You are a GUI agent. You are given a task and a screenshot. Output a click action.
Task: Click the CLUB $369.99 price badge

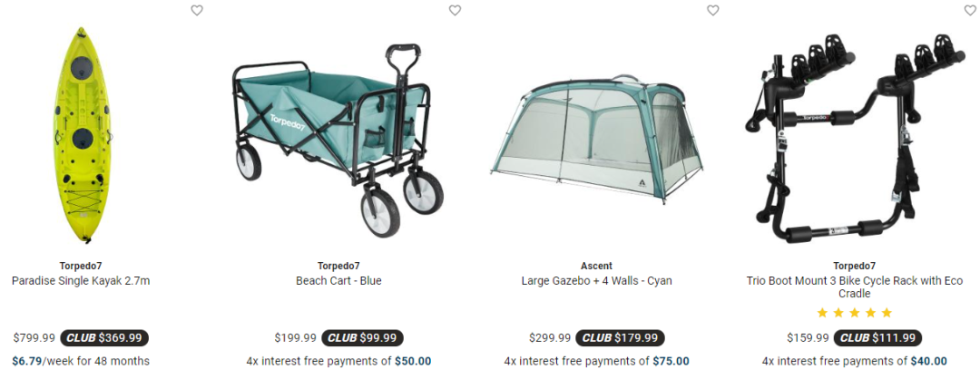[x=104, y=338]
